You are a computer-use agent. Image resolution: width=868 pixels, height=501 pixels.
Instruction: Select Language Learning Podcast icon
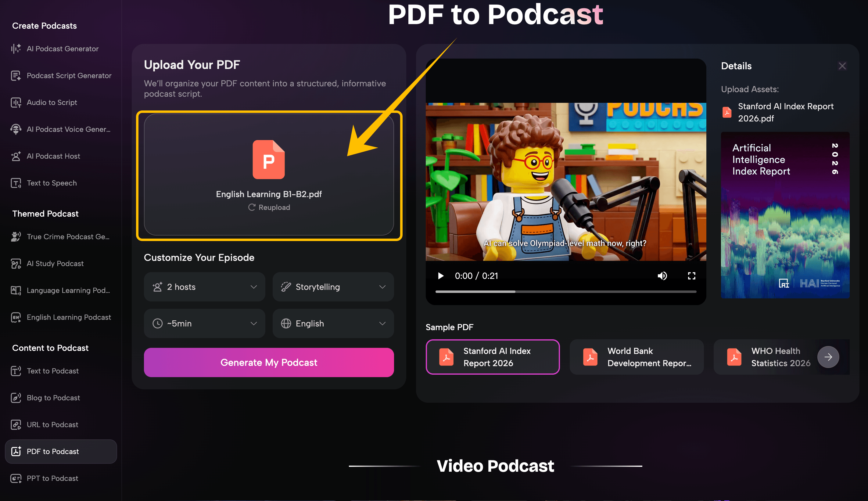coord(16,290)
